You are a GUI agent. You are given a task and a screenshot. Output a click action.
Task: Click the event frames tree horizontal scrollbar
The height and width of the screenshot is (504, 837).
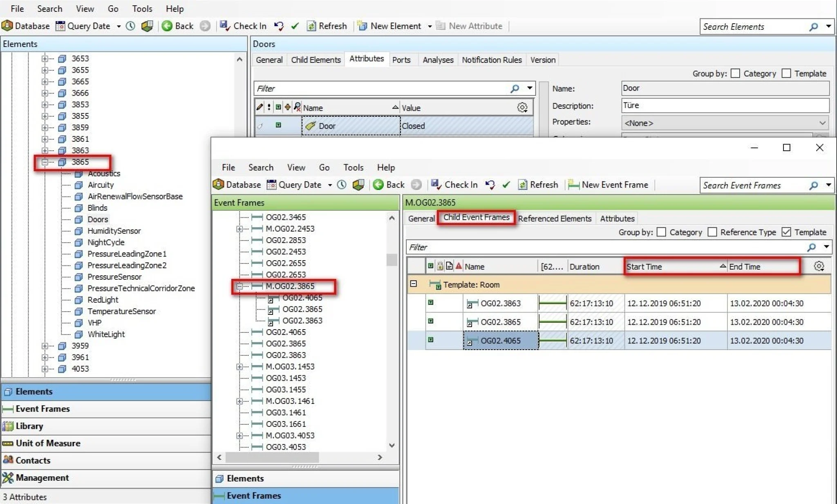tap(300, 457)
